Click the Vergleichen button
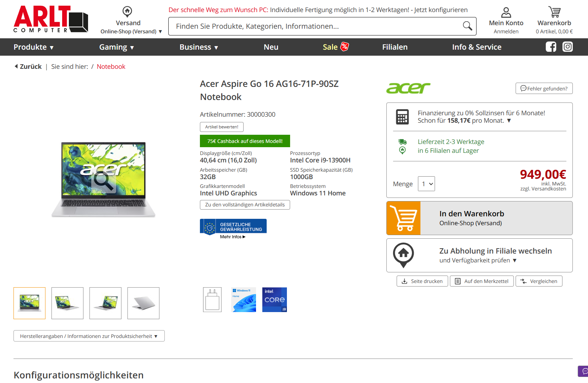588x383 pixels. (539, 281)
